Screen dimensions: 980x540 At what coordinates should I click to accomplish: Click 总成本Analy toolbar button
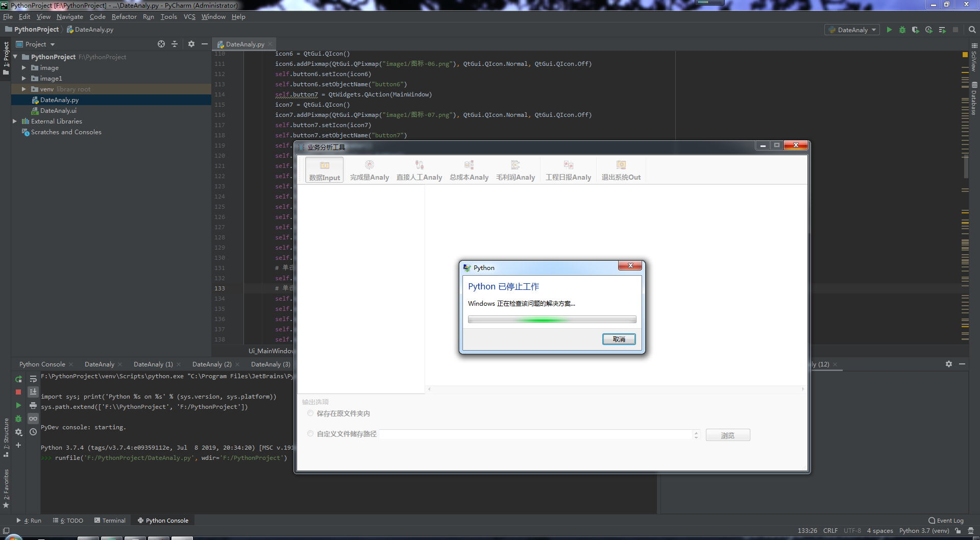[469, 170]
